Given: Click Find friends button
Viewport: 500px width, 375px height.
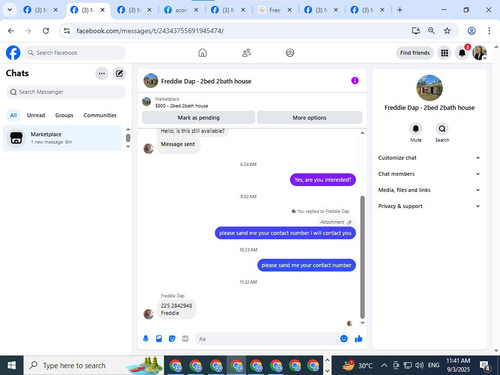Looking at the screenshot, I should [x=415, y=53].
